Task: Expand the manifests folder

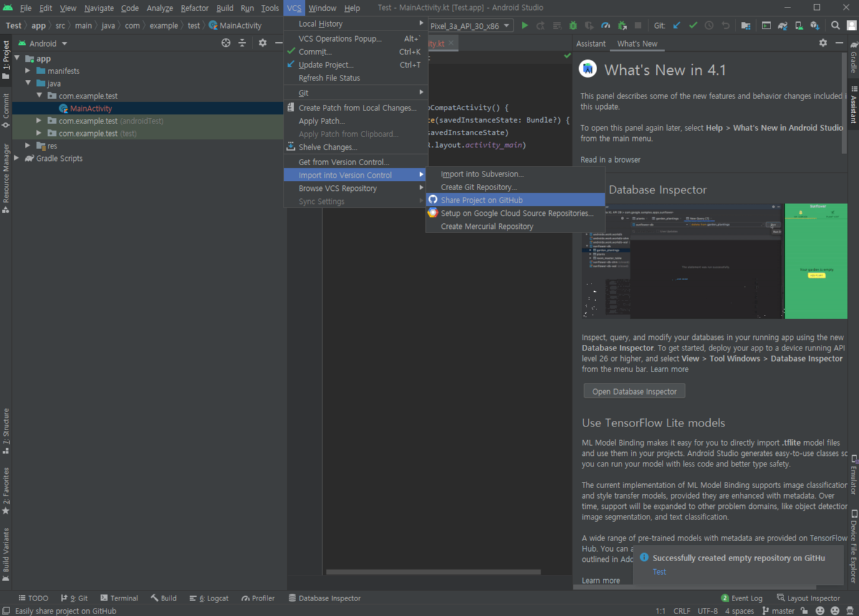Action: pyautogui.click(x=28, y=70)
